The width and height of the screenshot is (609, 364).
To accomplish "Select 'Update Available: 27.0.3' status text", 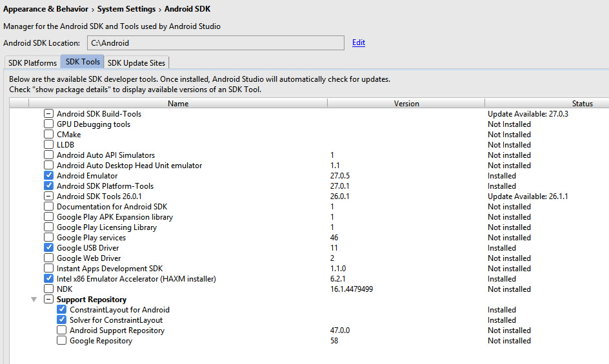I will (x=528, y=113).
